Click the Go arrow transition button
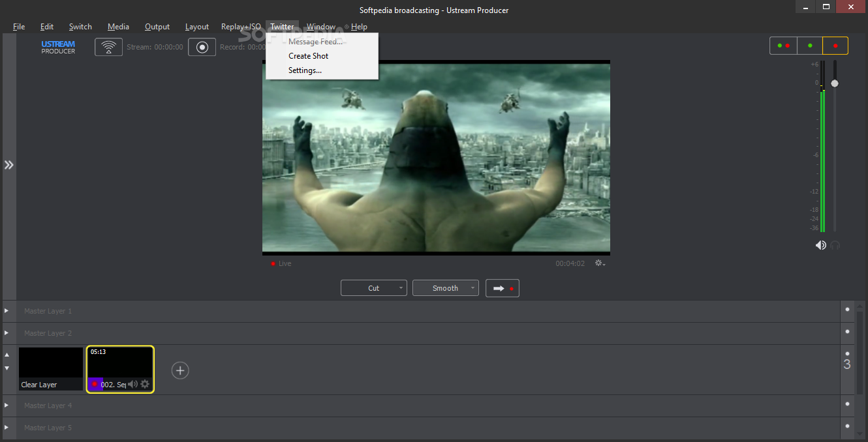Viewport: 868px width, 442px height. coord(503,288)
